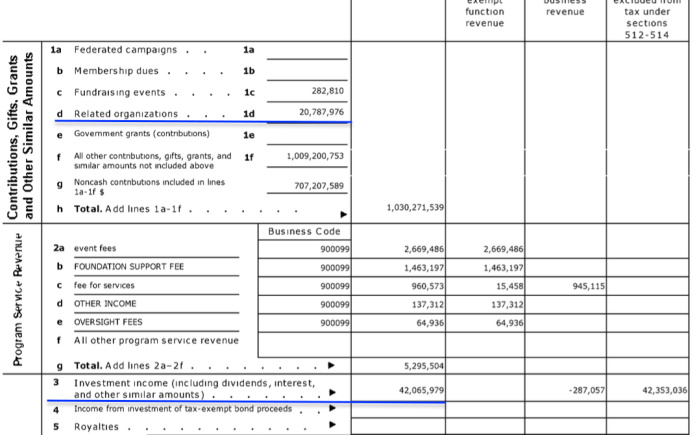Click the 1,009,200,753 amount on line 1f

[x=315, y=156]
